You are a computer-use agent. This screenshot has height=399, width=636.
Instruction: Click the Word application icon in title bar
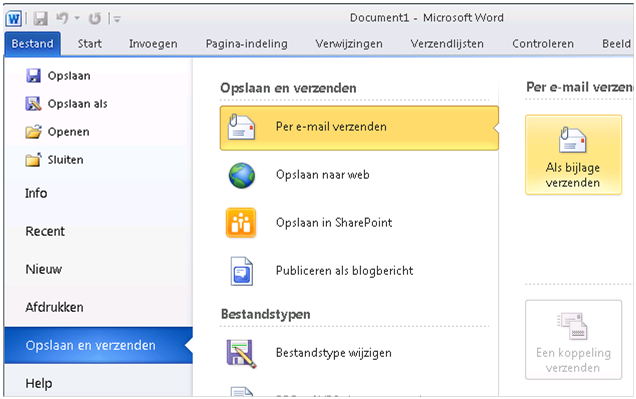tap(13, 18)
